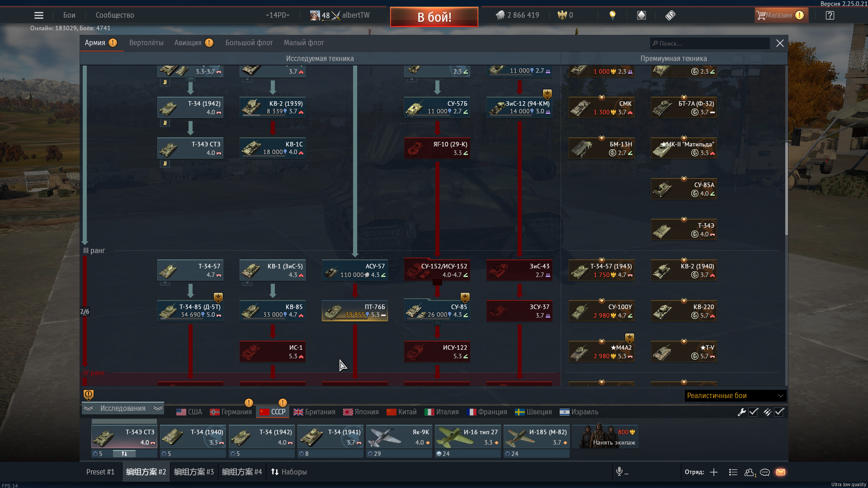Select the Япония nation tab

pos(361,412)
